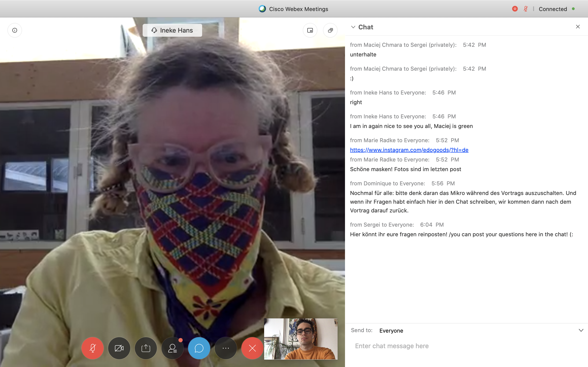Turn on the video camera

pos(119,348)
